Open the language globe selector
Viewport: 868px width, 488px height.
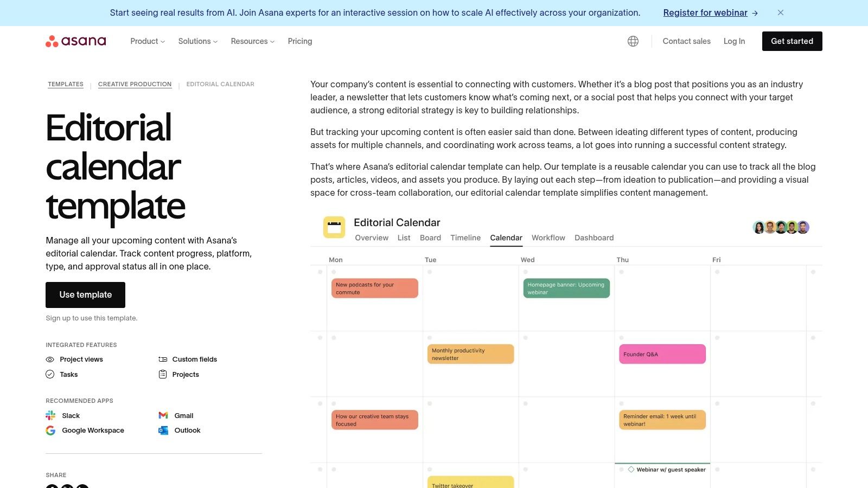tap(633, 41)
